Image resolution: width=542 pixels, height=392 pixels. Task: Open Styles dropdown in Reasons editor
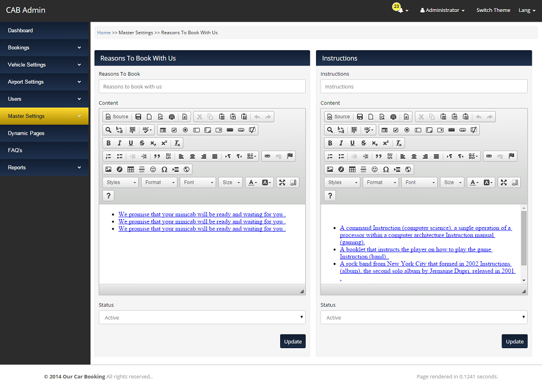click(121, 183)
